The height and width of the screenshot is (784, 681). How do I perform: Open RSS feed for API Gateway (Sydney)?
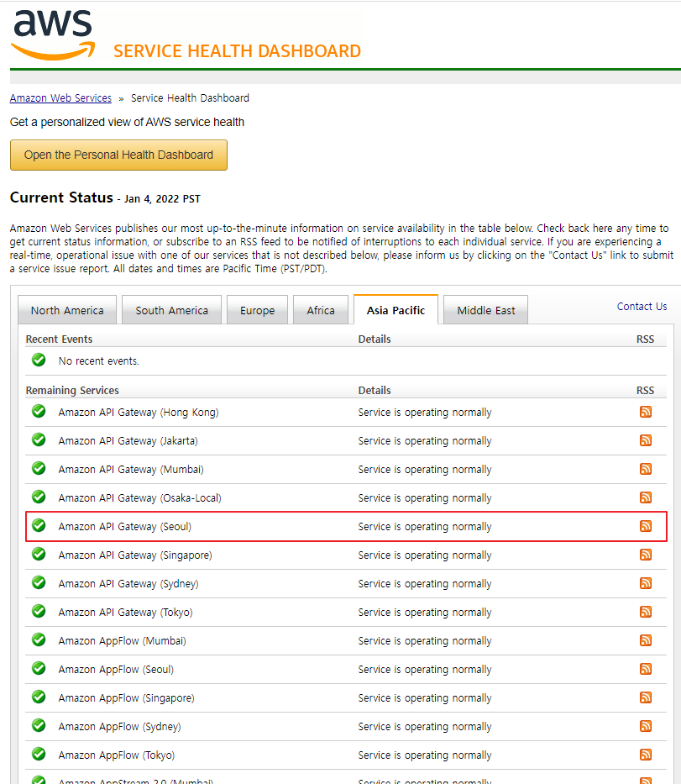646,583
